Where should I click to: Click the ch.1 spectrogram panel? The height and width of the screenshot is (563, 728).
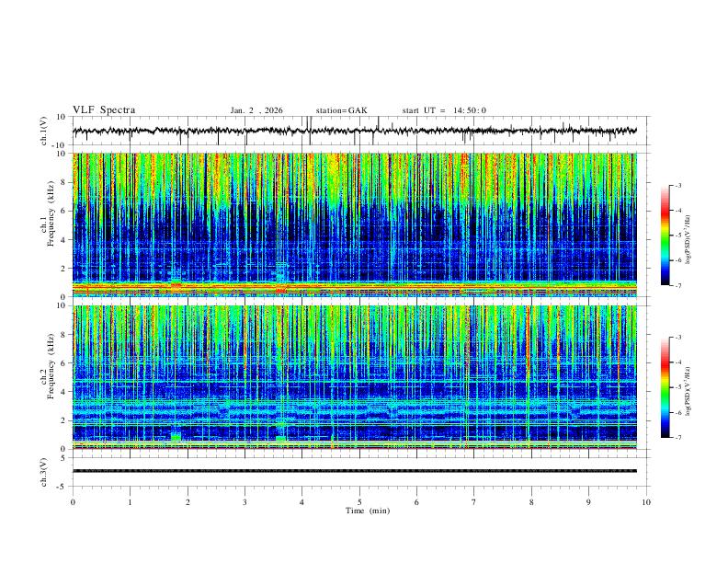(x=355, y=224)
